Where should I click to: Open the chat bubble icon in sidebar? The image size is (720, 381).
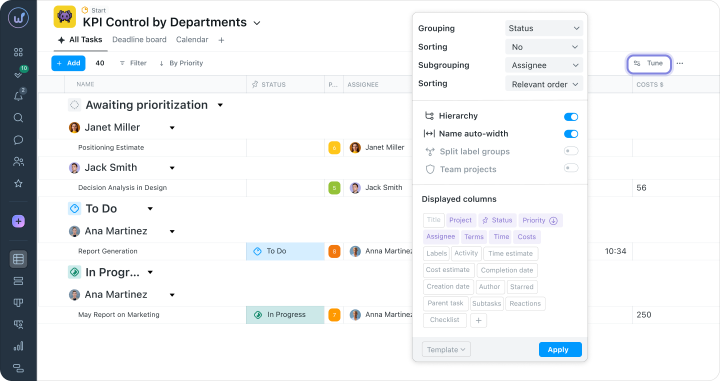click(18, 140)
